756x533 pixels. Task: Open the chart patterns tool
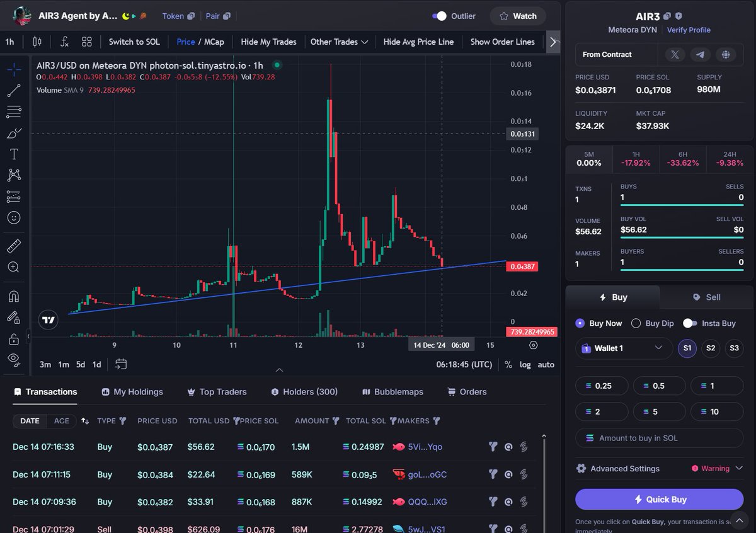click(14, 175)
